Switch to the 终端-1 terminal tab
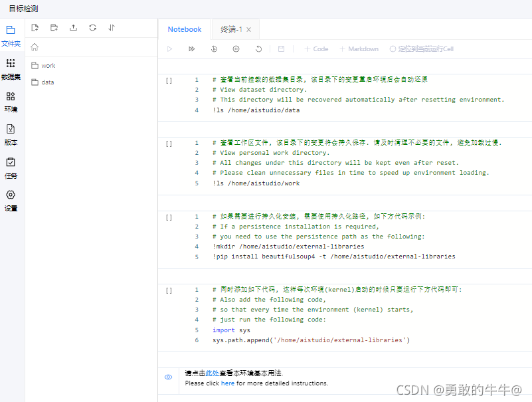 pyautogui.click(x=231, y=29)
